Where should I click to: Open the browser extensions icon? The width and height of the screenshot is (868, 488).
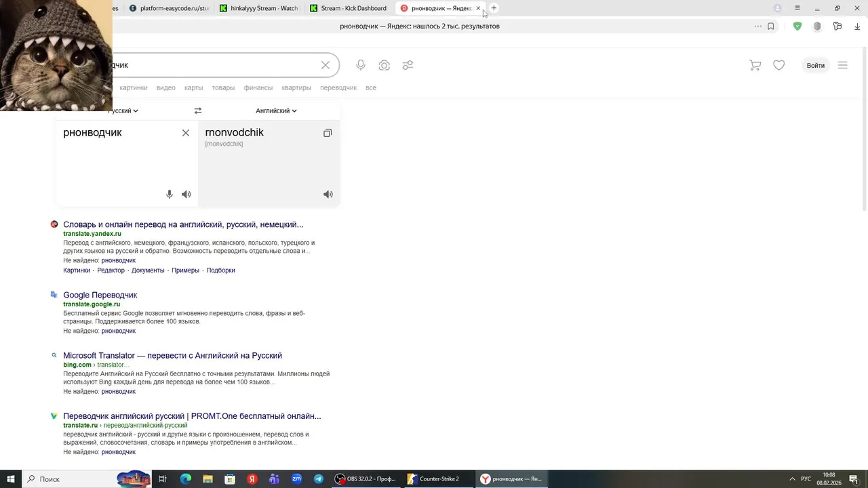837,26
